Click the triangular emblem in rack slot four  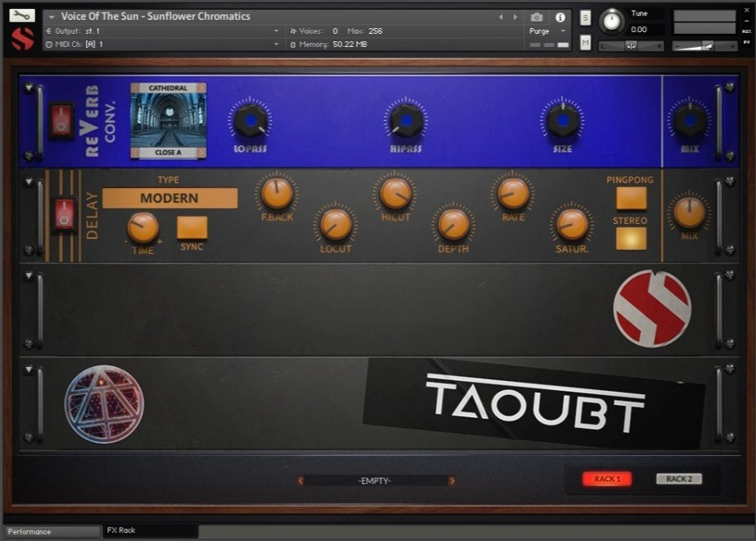[104, 404]
